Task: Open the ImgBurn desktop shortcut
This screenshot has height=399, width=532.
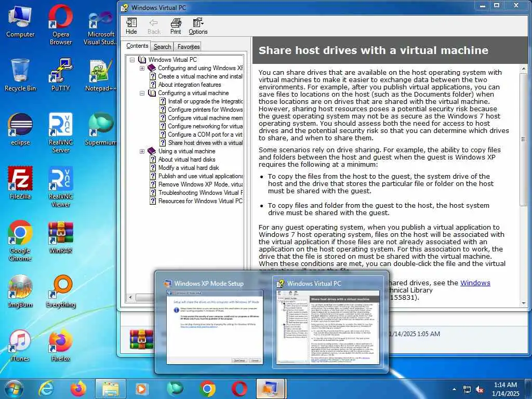Action: tap(20, 291)
